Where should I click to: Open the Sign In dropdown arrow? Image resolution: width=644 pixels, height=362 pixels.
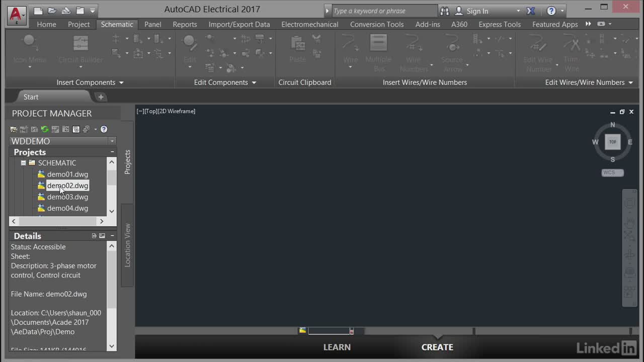[518, 11]
